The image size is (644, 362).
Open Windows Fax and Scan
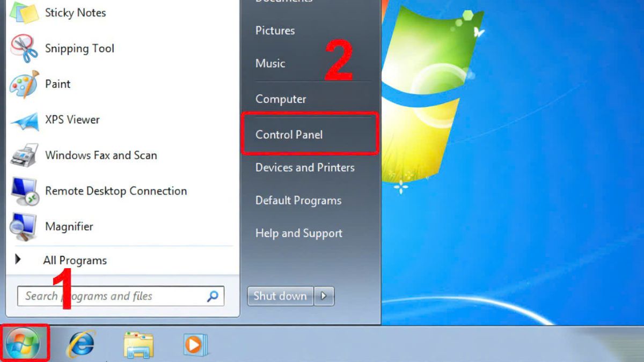pos(101,155)
